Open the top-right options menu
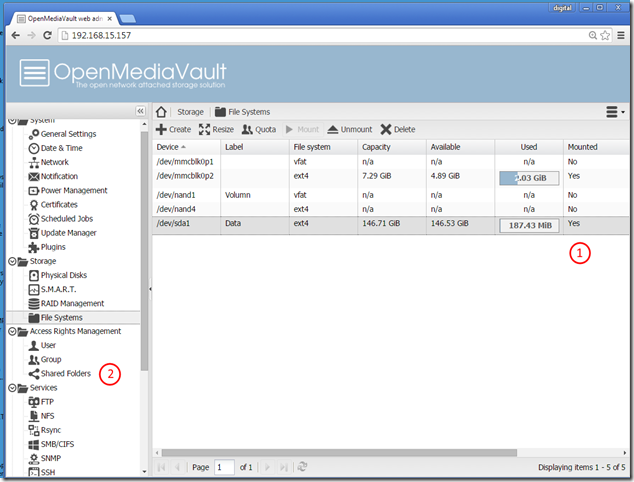This screenshot has height=482, width=634. point(615,112)
